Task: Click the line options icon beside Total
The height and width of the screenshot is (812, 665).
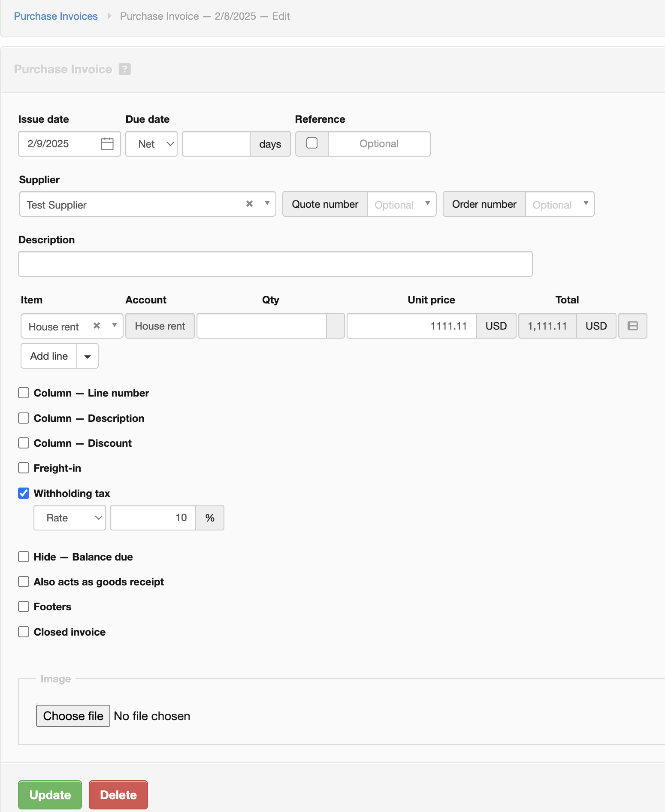Action: (x=632, y=326)
